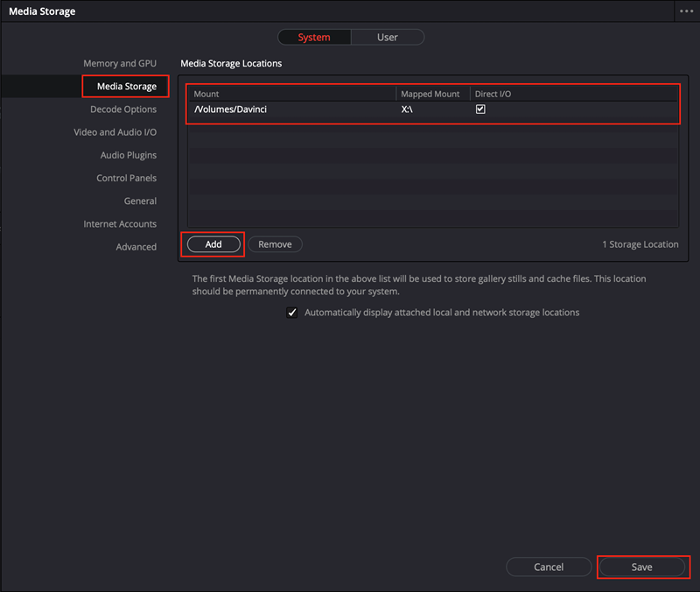Select the /Volumes/Davinci mount row
Viewport: 700px width, 592px height.
[x=433, y=109]
